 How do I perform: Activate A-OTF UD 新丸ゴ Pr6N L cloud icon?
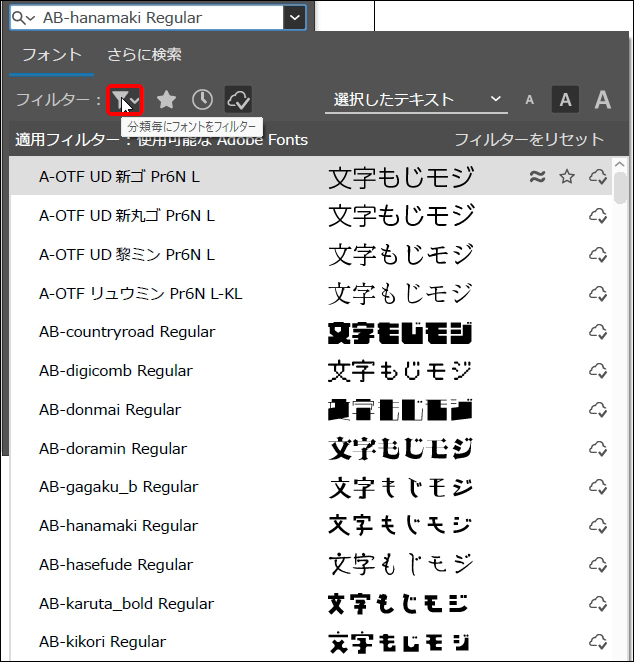[598, 216]
